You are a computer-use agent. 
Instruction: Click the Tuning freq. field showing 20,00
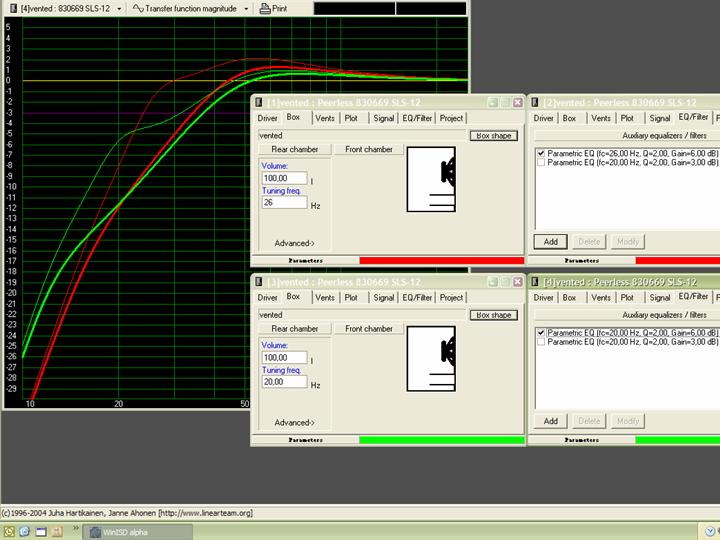[284, 384]
